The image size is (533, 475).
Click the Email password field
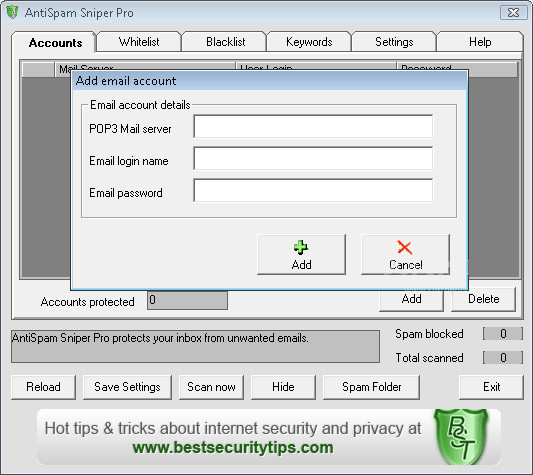(313, 190)
